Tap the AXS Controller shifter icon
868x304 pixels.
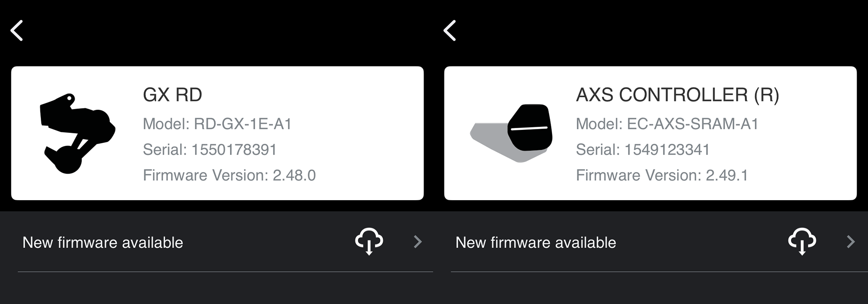(511, 133)
